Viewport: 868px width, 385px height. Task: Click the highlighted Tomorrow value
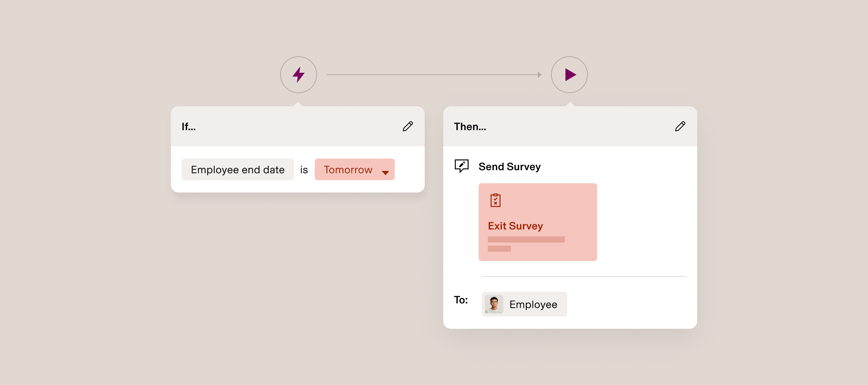tap(348, 169)
